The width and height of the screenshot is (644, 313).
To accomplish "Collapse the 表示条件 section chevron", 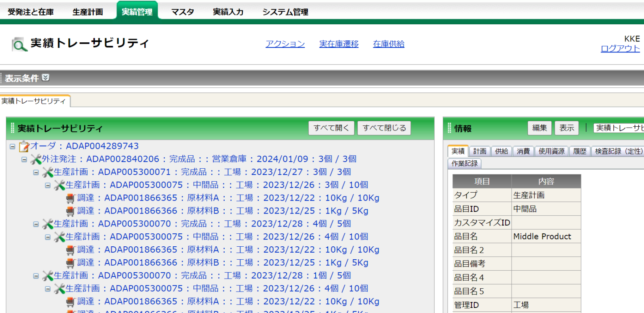I will (45, 78).
